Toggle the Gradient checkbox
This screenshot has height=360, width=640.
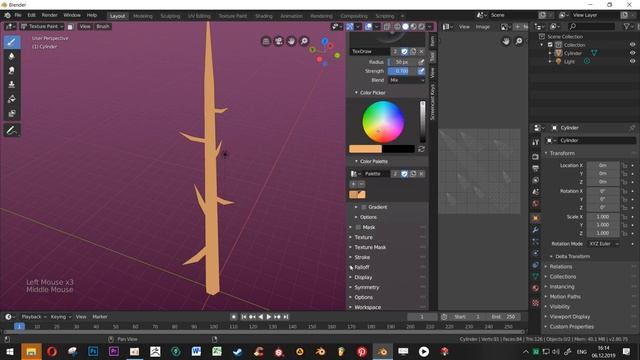[x=364, y=207]
